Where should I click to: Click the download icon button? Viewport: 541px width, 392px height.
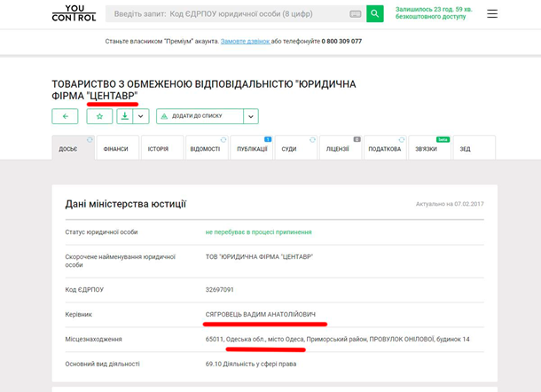(x=125, y=116)
